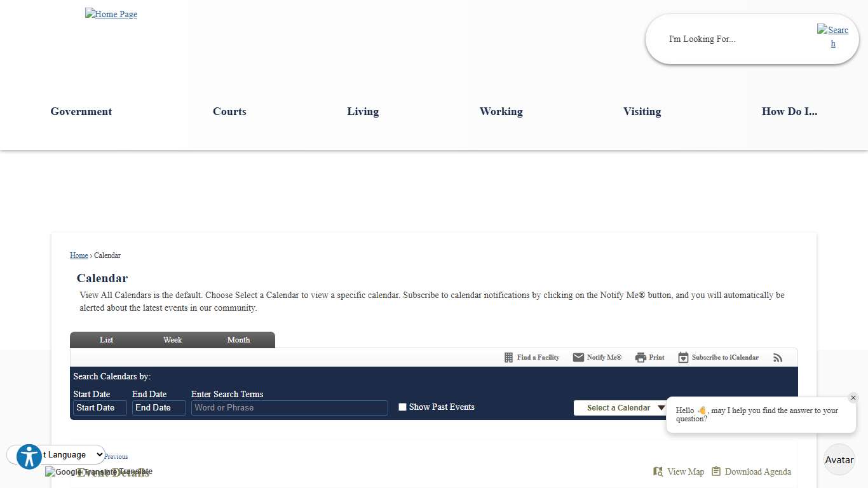
Task: Click the Start Date input field
Action: 100,408
